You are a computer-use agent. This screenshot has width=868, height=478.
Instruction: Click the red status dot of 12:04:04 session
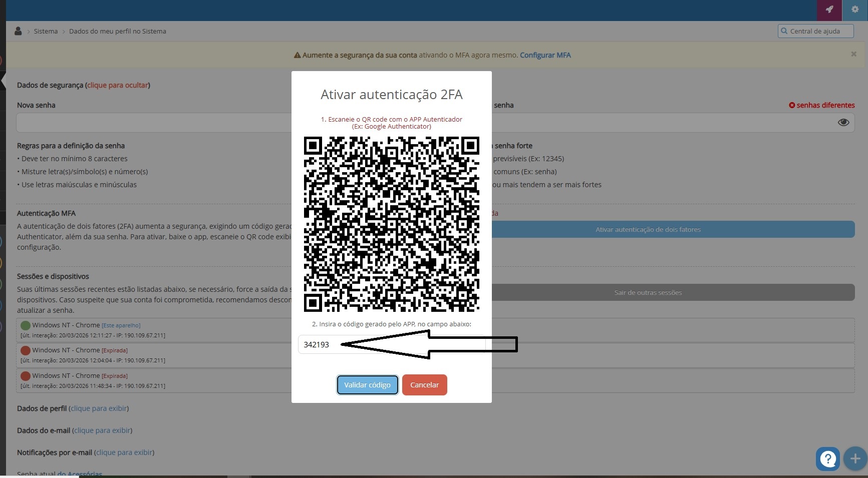(26, 351)
